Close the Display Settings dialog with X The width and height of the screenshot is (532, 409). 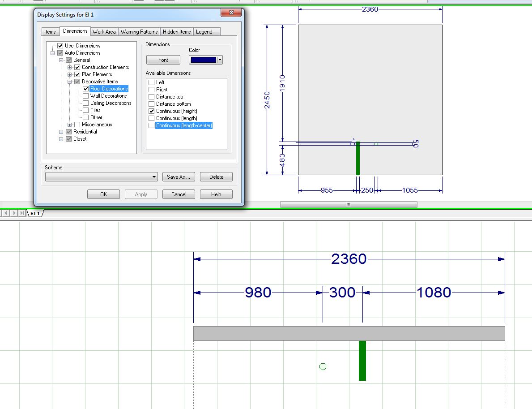point(231,13)
